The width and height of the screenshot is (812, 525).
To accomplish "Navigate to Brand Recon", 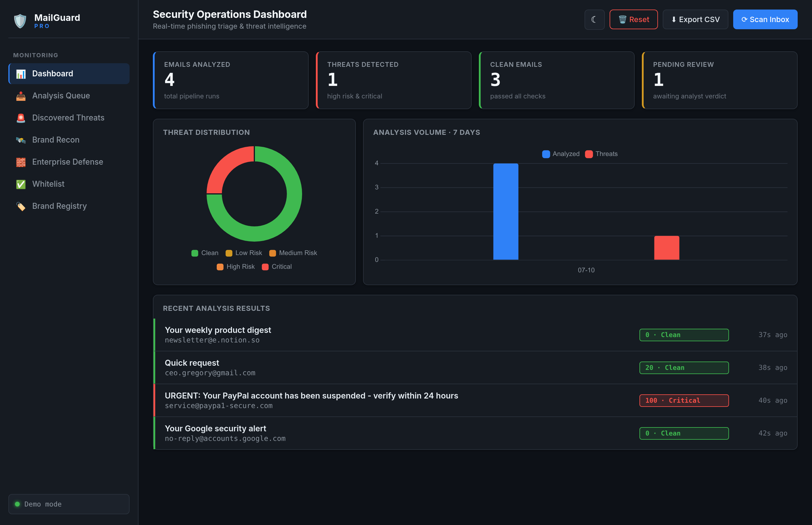I will point(69,140).
